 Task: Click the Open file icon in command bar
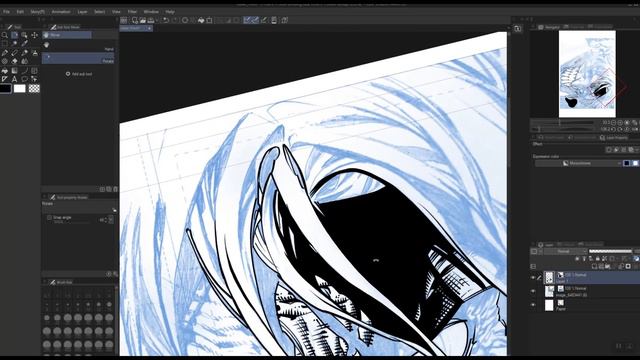point(142,20)
